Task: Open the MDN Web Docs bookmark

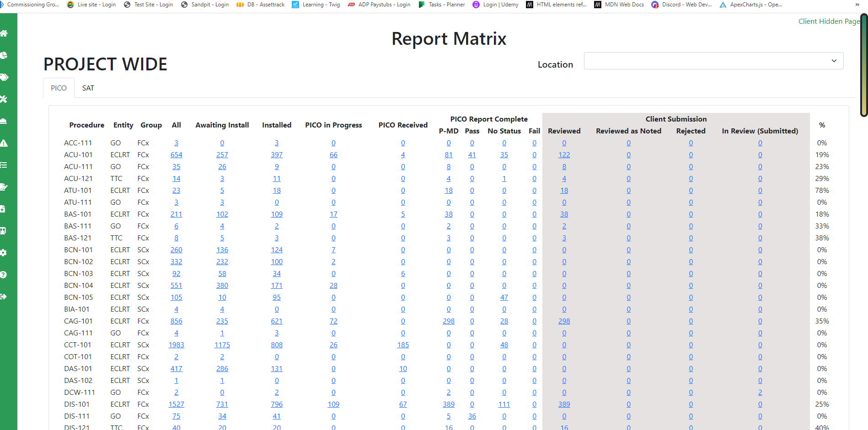Action: click(619, 5)
